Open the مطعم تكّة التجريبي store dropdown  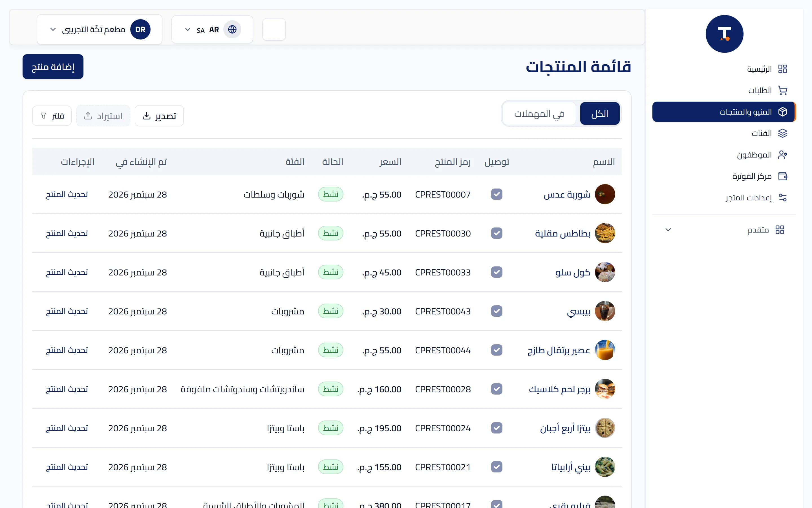tap(99, 30)
